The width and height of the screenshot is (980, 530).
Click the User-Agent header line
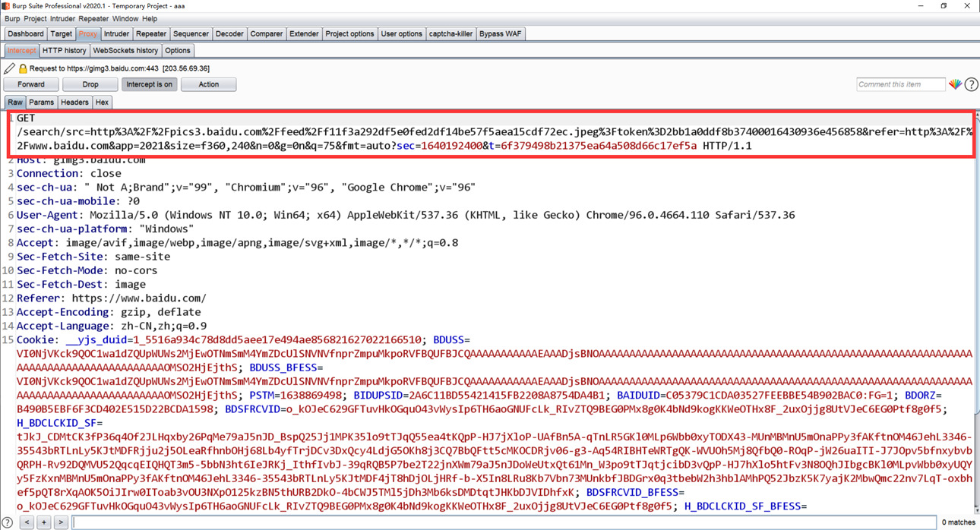(406, 215)
